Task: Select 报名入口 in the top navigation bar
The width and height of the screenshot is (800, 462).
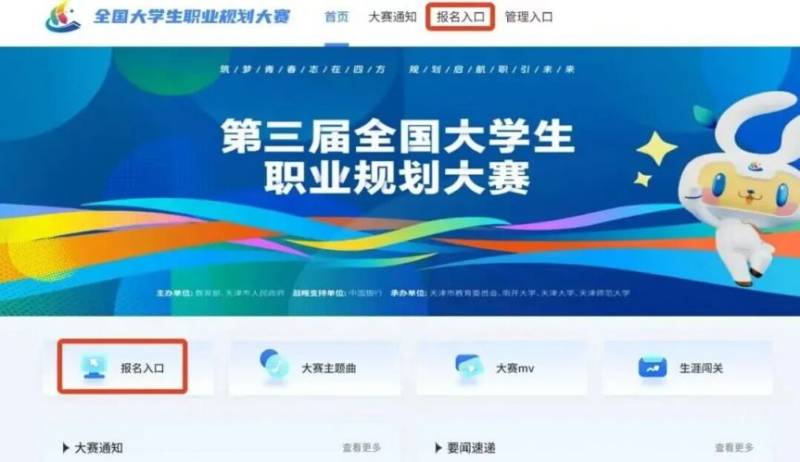Action: [x=460, y=17]
